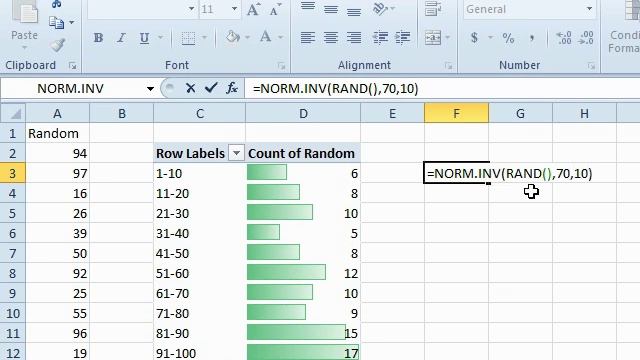
Task: Apply Accounting dollar format
Action: [474, 38]
